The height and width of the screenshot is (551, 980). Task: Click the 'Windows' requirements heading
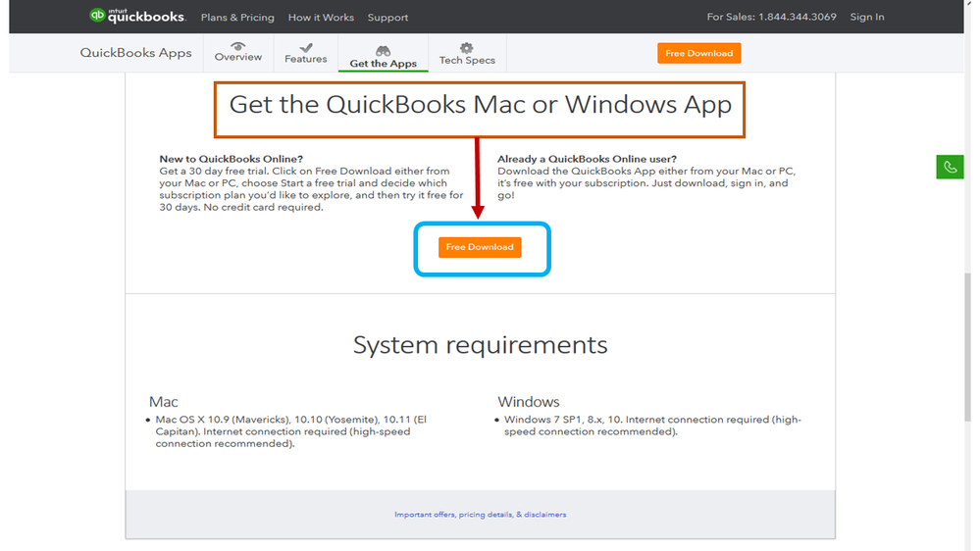(528, 402)
